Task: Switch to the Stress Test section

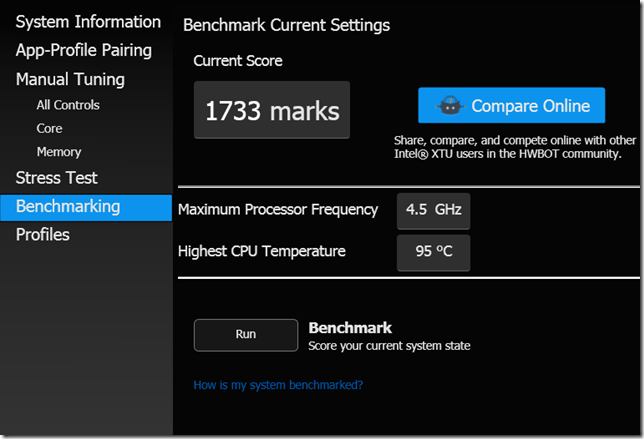Action: (x=57, y=178)
